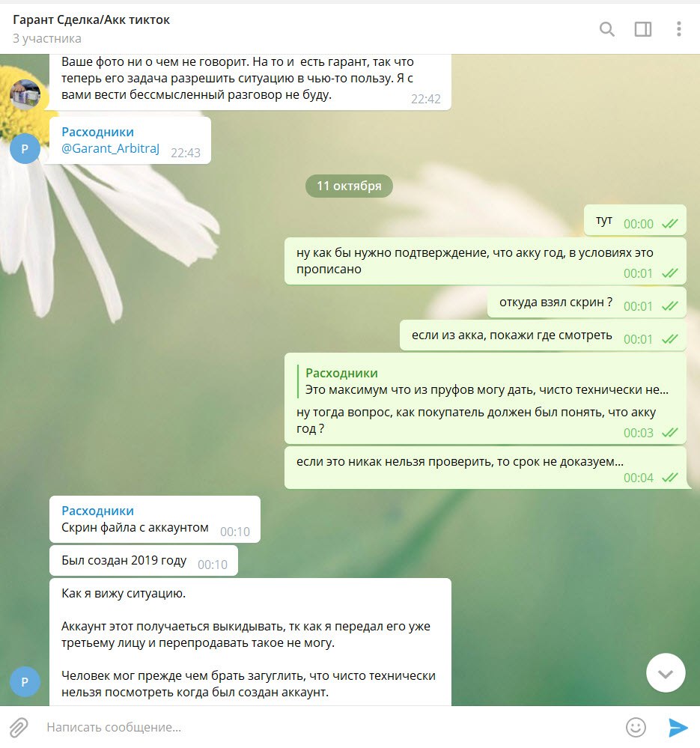This screenshot has width=700, height=748.
Task: Click in the message input field
Action: [329, 728]
